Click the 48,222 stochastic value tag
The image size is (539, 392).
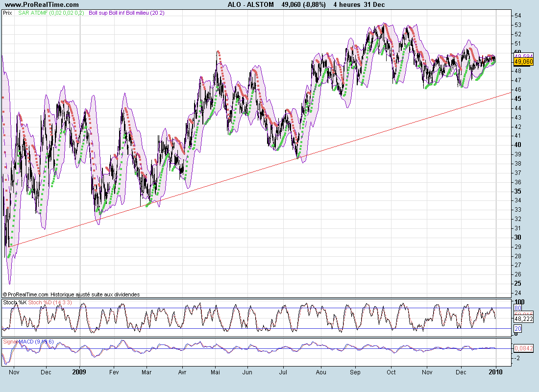tap(523, 319)
